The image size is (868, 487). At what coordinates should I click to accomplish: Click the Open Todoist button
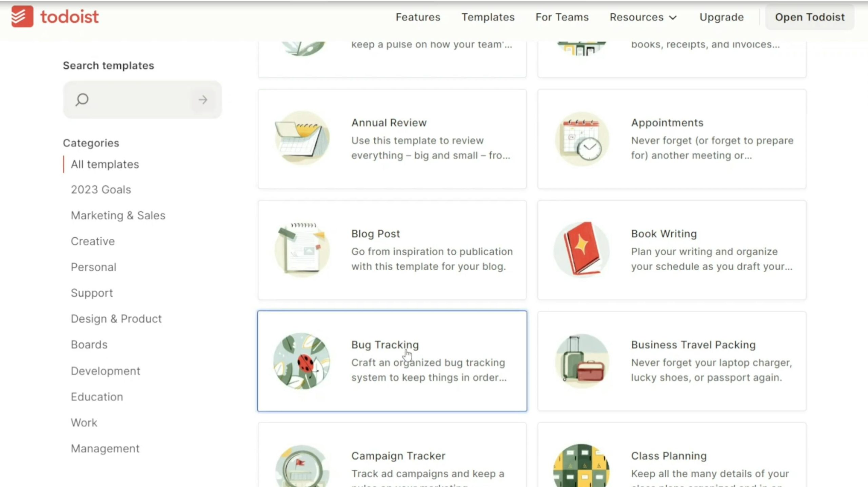[810, 17]
